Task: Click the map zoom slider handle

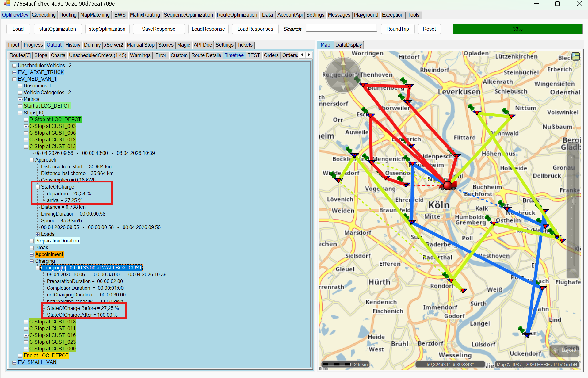Action: [573, 201]
